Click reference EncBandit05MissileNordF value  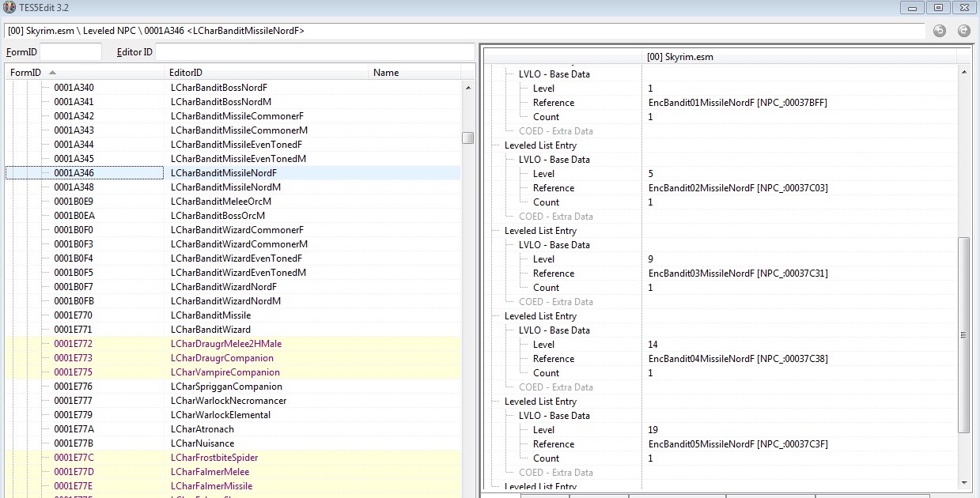coord(738,444)
